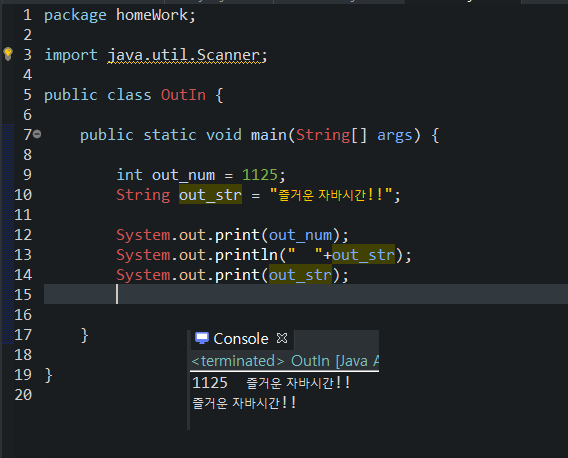Close the Console view with X icon

coord(282,338)
